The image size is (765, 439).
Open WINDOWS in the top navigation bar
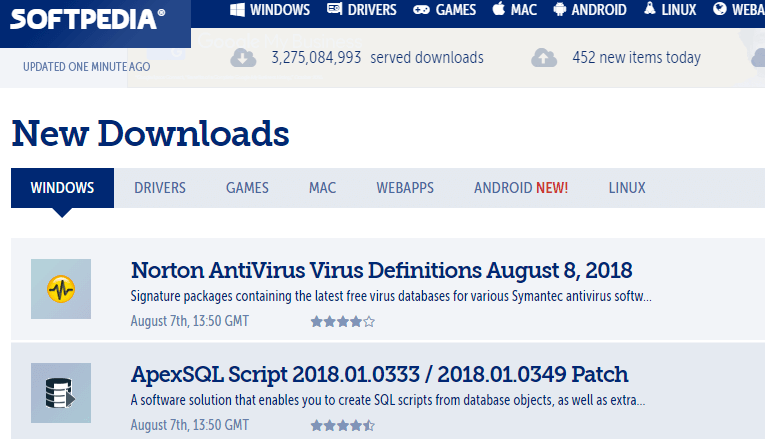(280, 10)
